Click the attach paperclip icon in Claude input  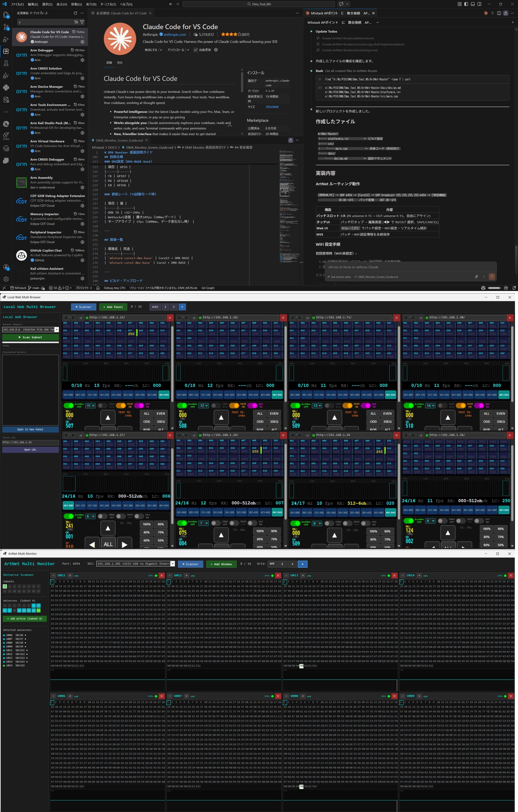(476, 276)
